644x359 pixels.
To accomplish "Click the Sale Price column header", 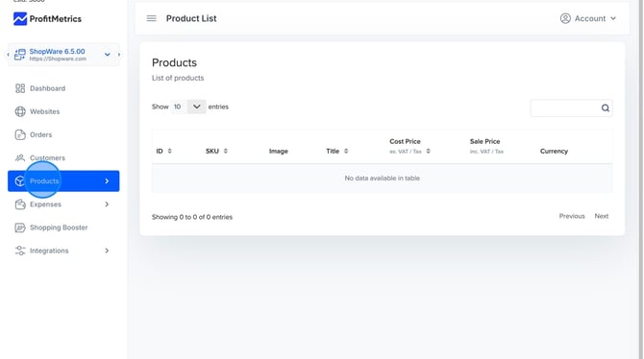I will click(485, 141).
